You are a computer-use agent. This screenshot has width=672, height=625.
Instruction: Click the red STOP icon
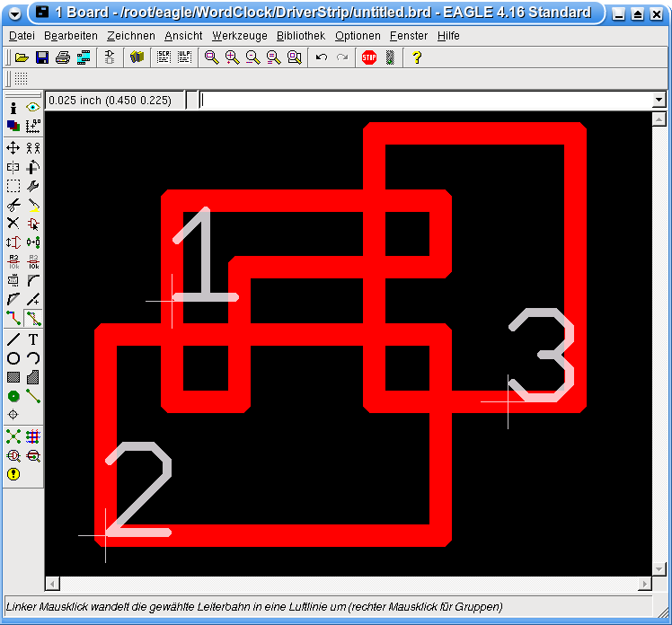pos(369,57)
